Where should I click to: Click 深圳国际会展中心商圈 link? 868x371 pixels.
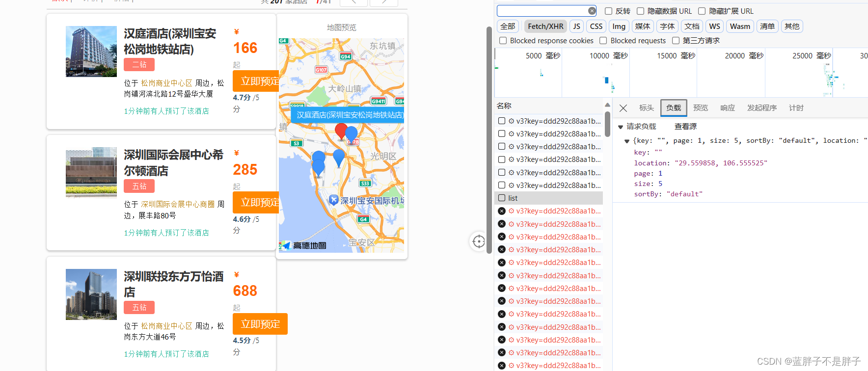pyautogui.click(x=178, y=204)
